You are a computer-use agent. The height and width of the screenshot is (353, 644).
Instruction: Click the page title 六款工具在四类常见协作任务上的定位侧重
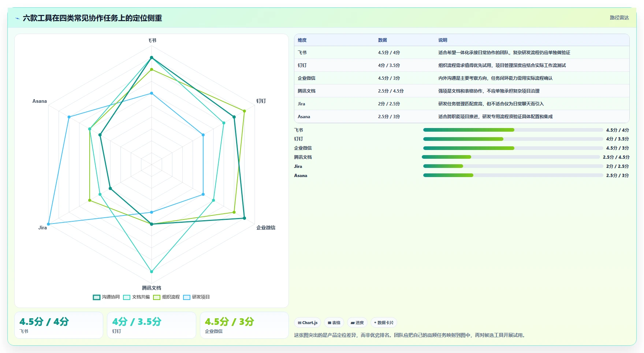tap(92, 18)
